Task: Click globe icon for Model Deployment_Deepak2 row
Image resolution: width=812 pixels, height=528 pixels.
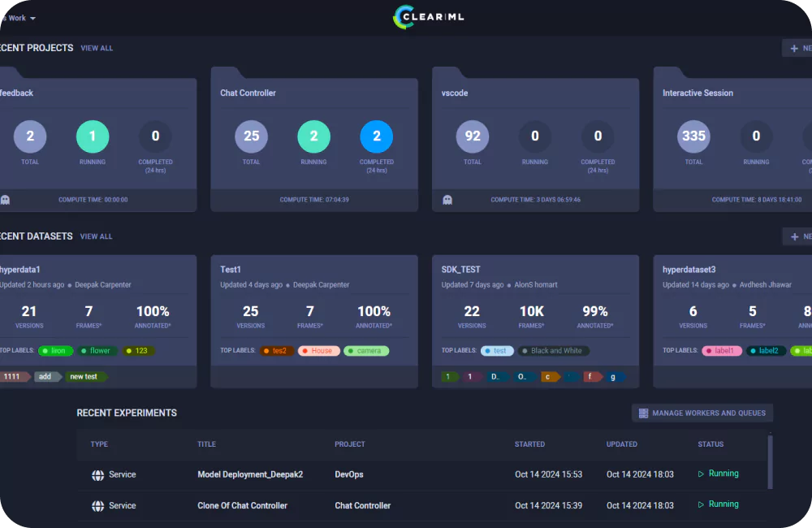Action: 98,475
